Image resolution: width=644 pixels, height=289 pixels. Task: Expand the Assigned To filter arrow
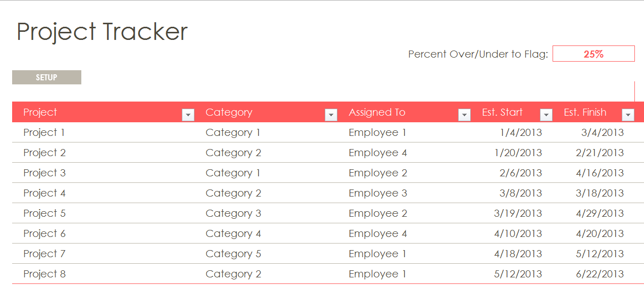[464, 115]
